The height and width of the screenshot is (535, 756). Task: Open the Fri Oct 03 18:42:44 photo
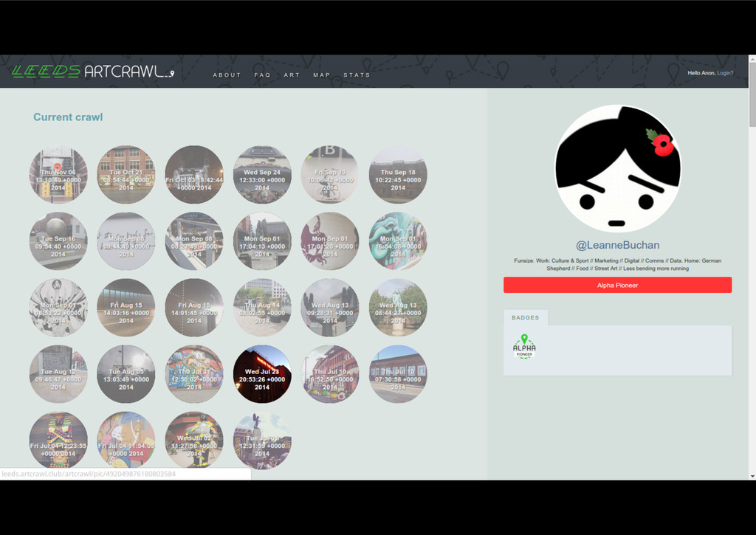pos(194,174)
